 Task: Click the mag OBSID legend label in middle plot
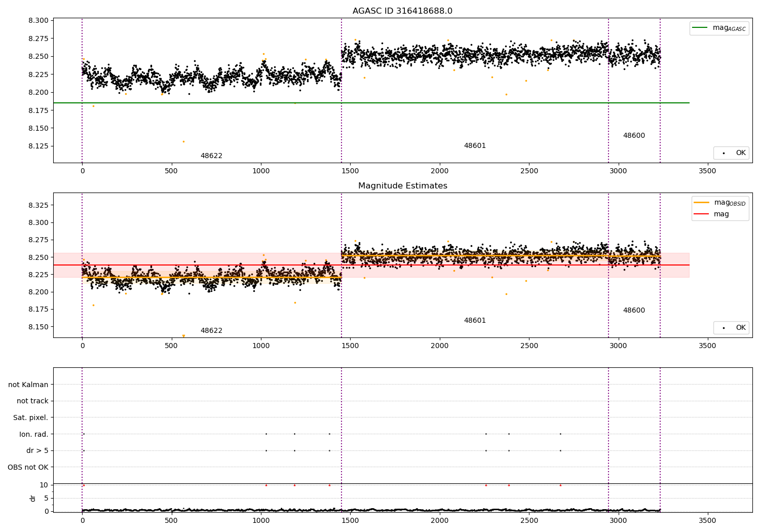coord(730,203)
